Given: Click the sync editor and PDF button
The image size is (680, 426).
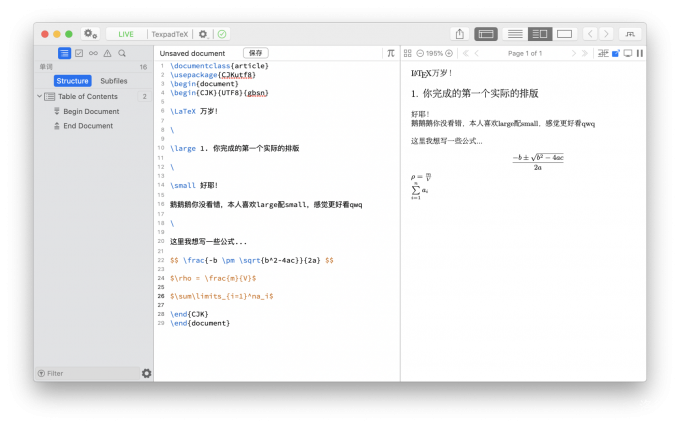Looking at the screenshot, I should [630, 34].
